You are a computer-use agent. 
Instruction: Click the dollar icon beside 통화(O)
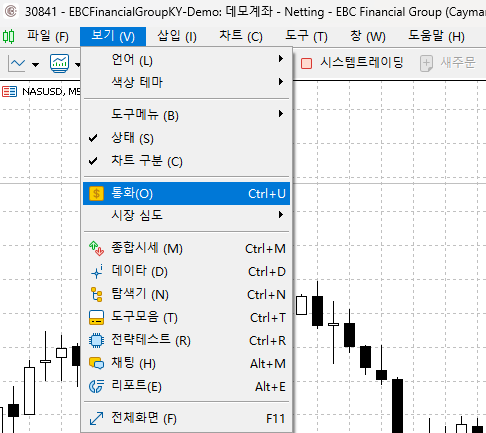(96, 194)
